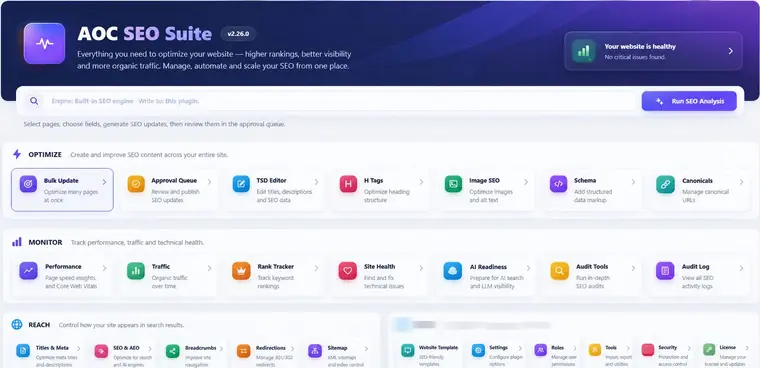Open the Audit Tools card title
Viewport: 760px width, 368px height.
pyautogui.click(x=592, y=267)
